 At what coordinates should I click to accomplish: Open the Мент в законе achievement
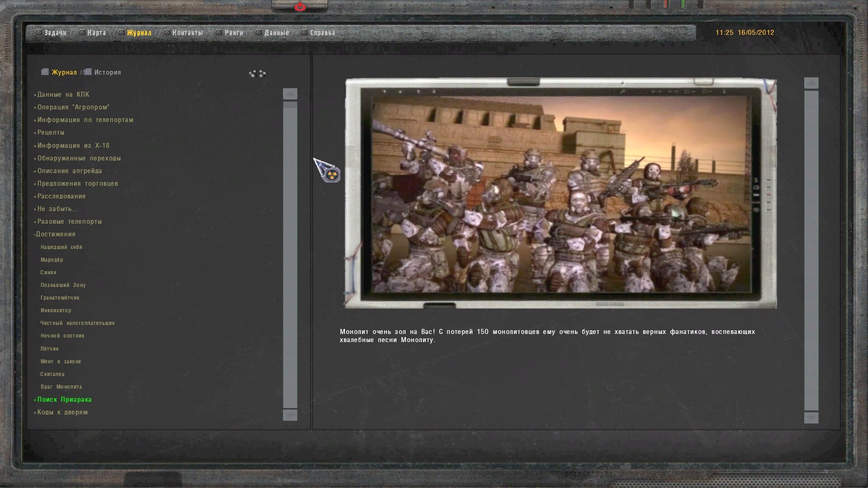tap(61, 361)
